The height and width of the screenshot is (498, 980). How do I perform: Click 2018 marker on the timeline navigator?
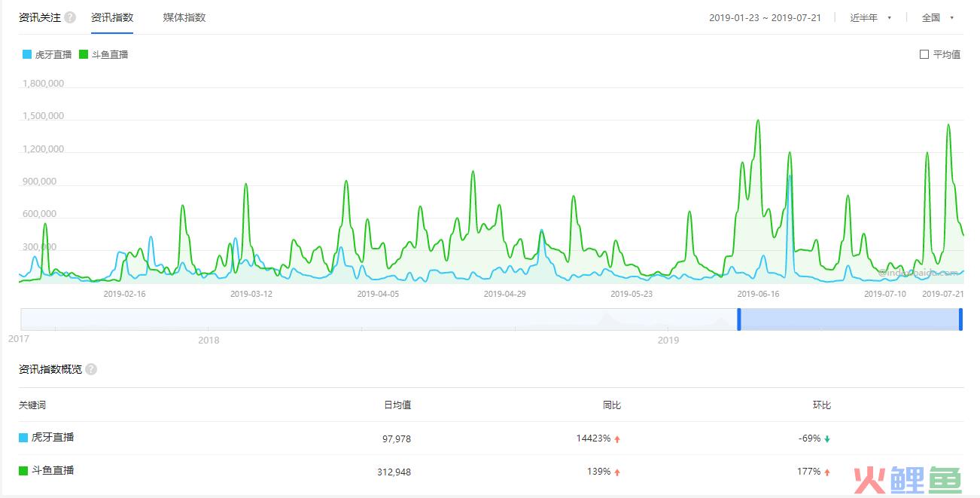(208, 340)
